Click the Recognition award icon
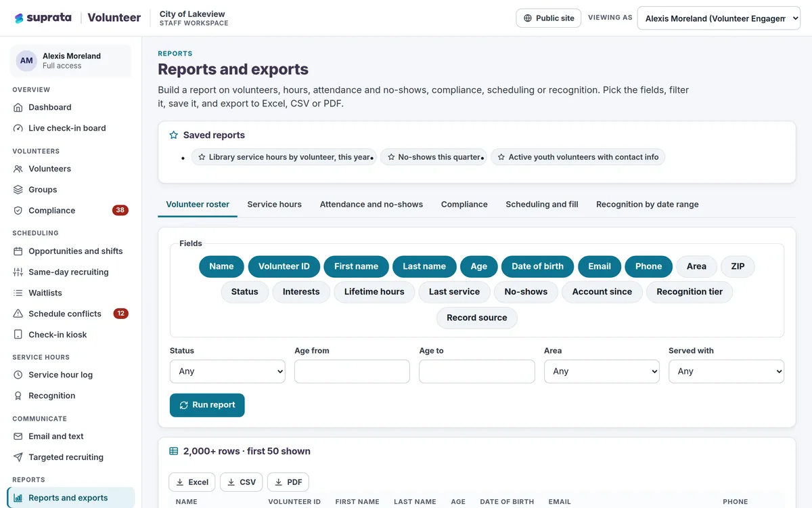This screenshot has height=508, width=812. pyautogui.click(x=18, y=396)
